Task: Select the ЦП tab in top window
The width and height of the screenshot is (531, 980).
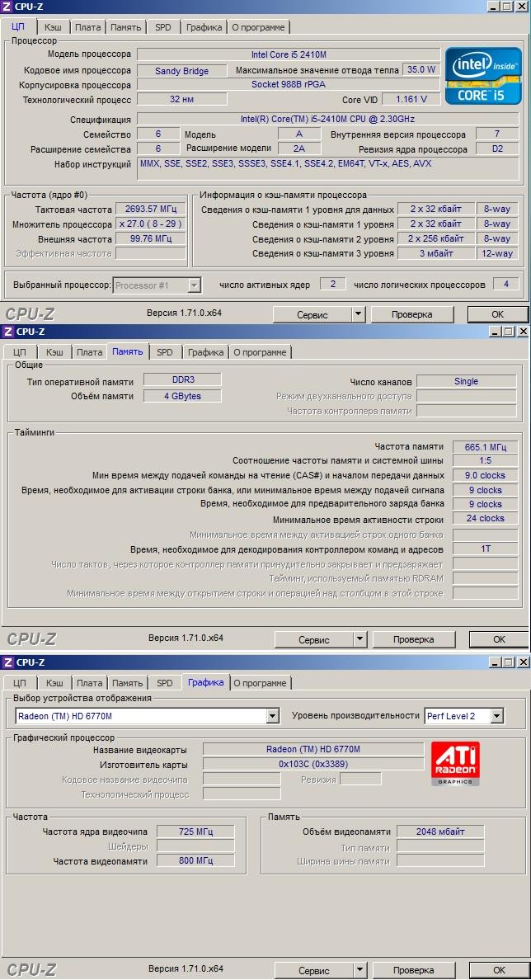Action: pyautogui.click(x=19, y=26)
